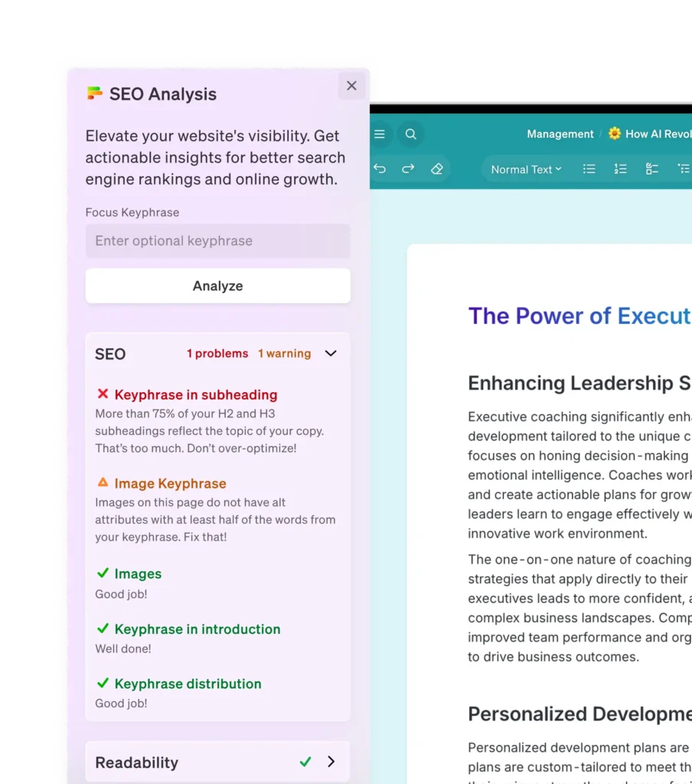Click into the Focus Keyphrase input field

[x=218, y=241]
